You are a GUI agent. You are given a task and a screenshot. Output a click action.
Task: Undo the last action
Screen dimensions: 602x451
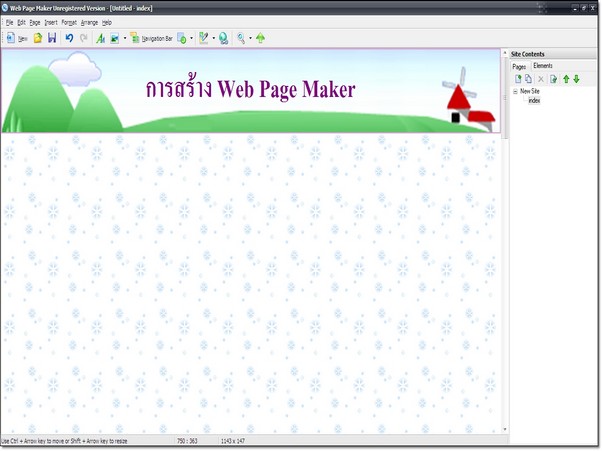(69, 38)
